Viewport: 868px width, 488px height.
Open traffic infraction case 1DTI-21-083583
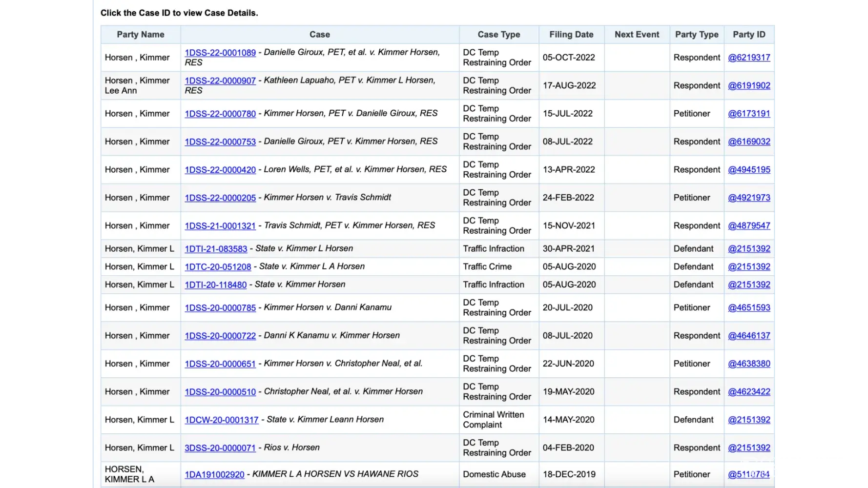[x=216, y=249]
